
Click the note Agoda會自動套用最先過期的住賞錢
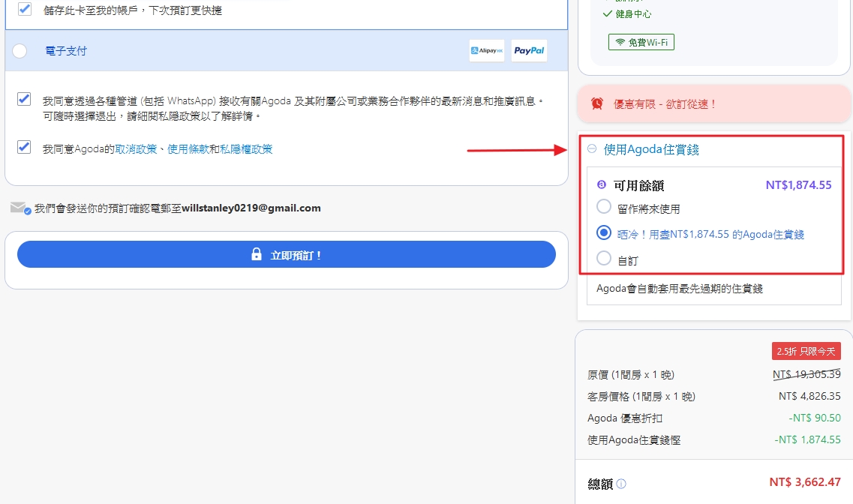click(680, 289)
